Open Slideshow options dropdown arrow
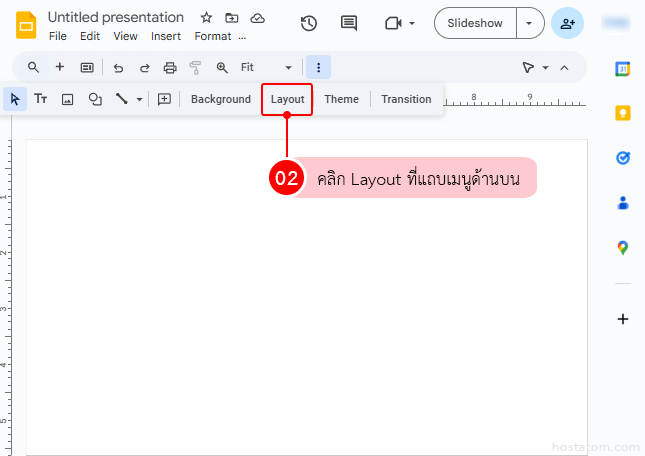Image resolution: width=645 pixels, height=456 pixels. [529, 23]
